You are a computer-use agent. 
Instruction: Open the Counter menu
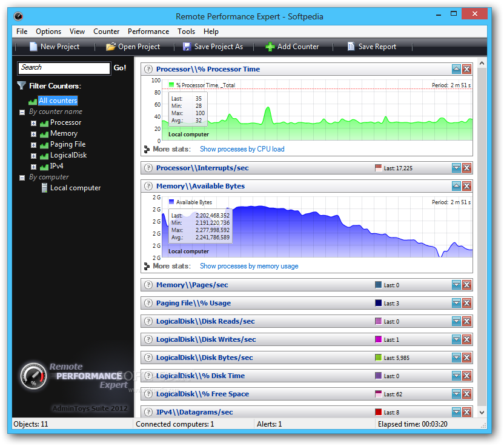click(107, 32)
